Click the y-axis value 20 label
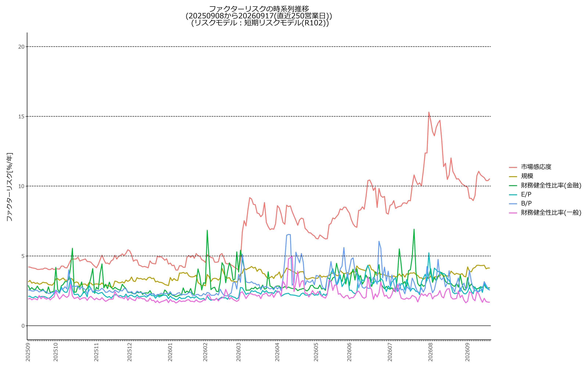Screen dimensions: 588x367 tap(21, 47)
